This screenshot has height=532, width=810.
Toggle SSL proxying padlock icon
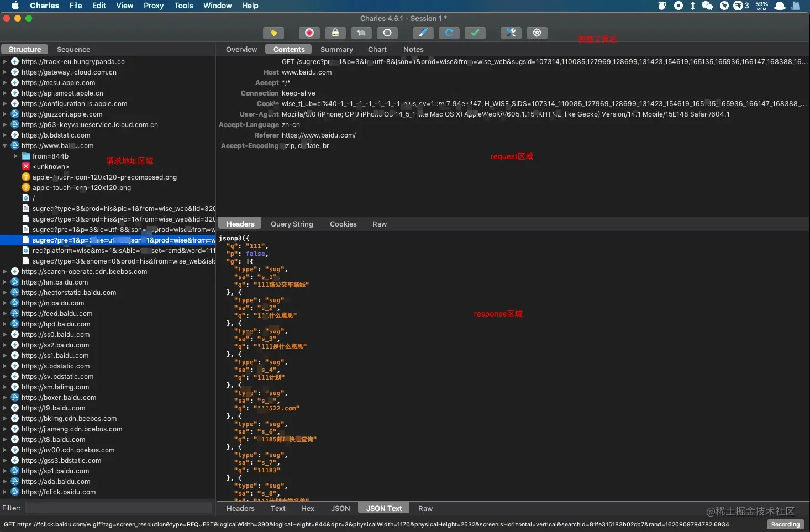pos(335,33)
